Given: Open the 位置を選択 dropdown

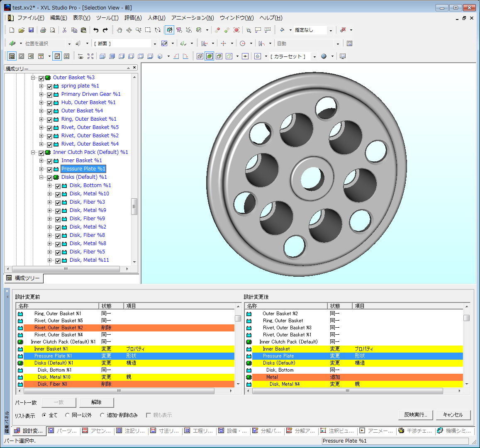Looking at the screenshot, I should tap(69, 44).
